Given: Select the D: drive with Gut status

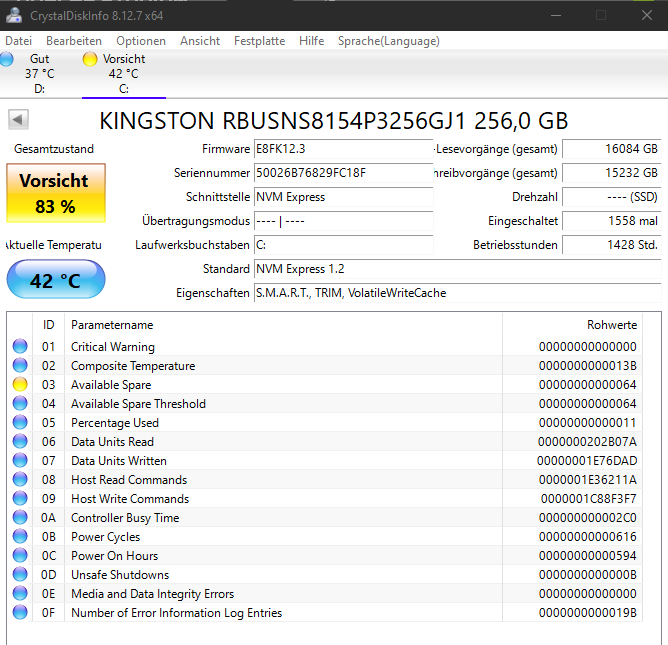Looking at the screenshot, I should click(x=39, y=74).
